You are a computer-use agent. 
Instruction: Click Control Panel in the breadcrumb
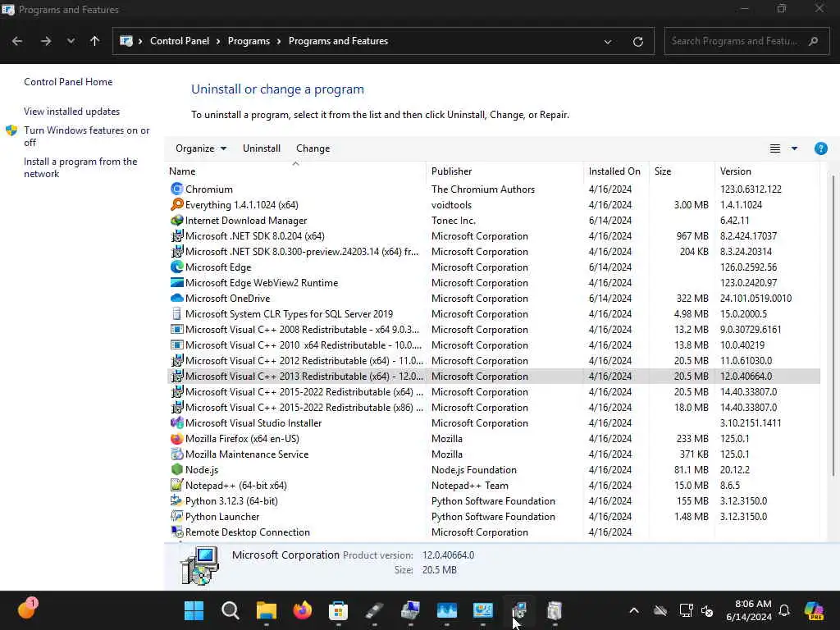(180, 41)
